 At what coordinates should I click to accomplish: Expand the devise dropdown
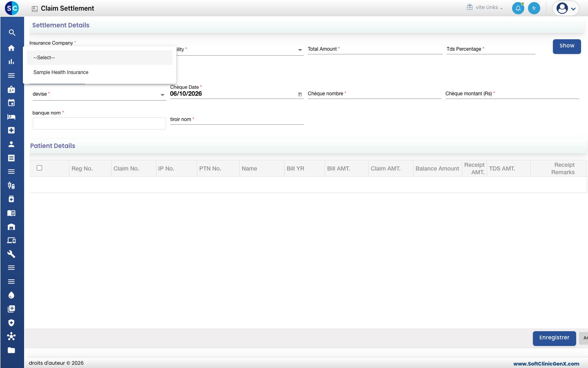[162, 95]
